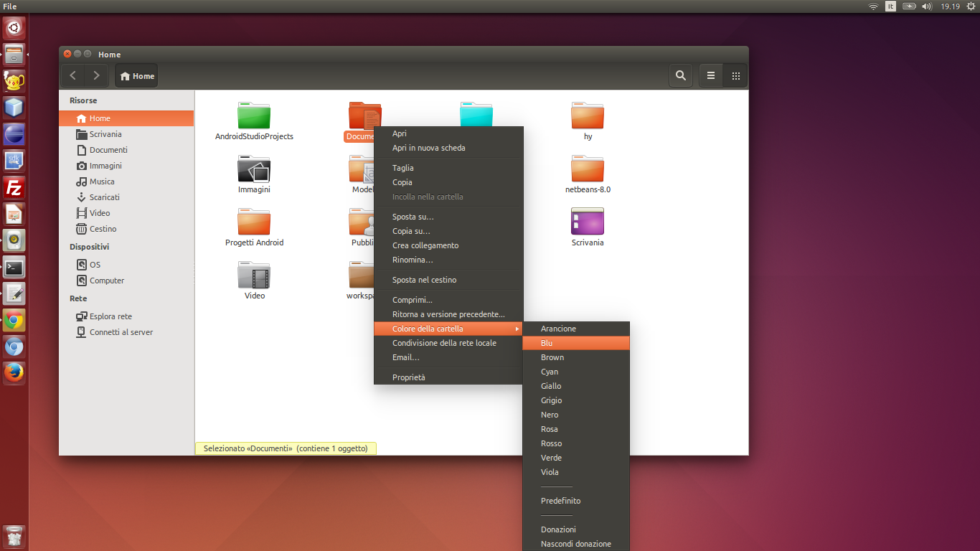The width and height of the screenshot is (980, 551).
Task: Open the session gear menu
Action: 971,6
